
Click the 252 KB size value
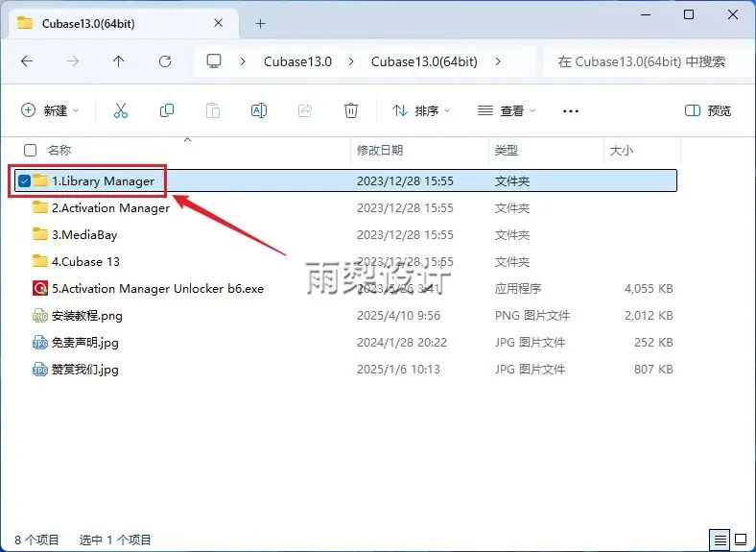point(653,343)
